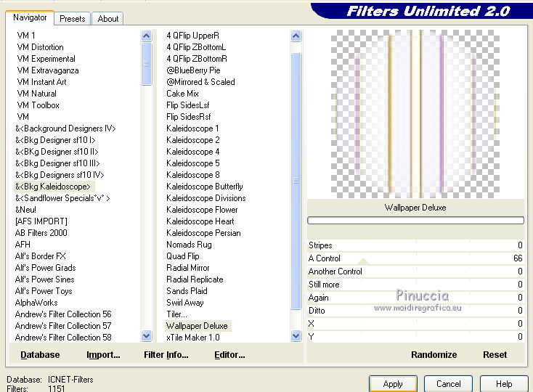Choose the Swirl Away effect
This screenshot has height=392, width=533.
[x=185, y=303]
